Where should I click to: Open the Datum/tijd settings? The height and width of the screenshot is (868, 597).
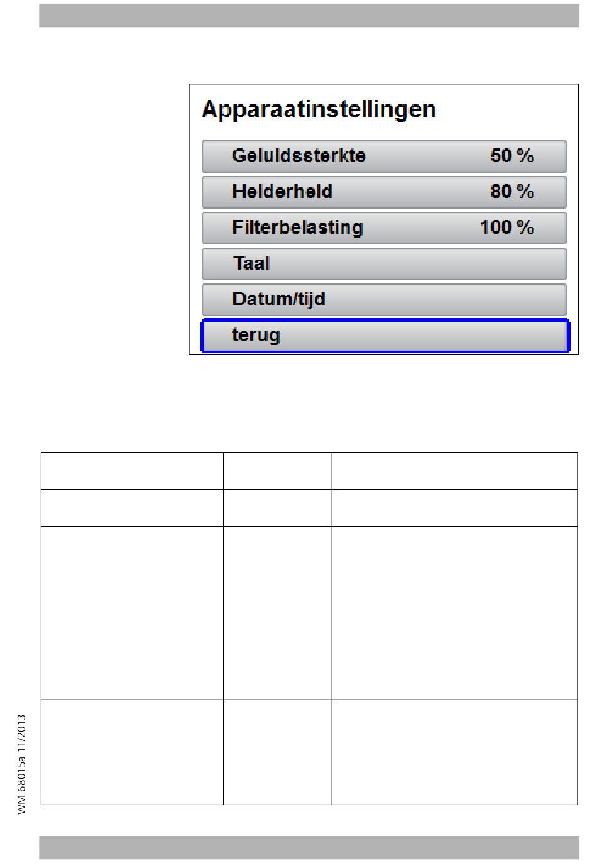384,299
